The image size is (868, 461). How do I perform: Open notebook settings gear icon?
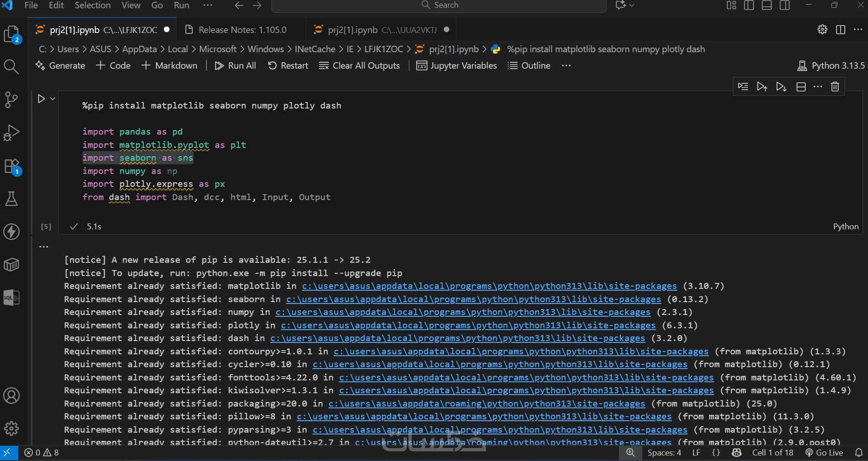pyautogui.click(x=822, y=30)
